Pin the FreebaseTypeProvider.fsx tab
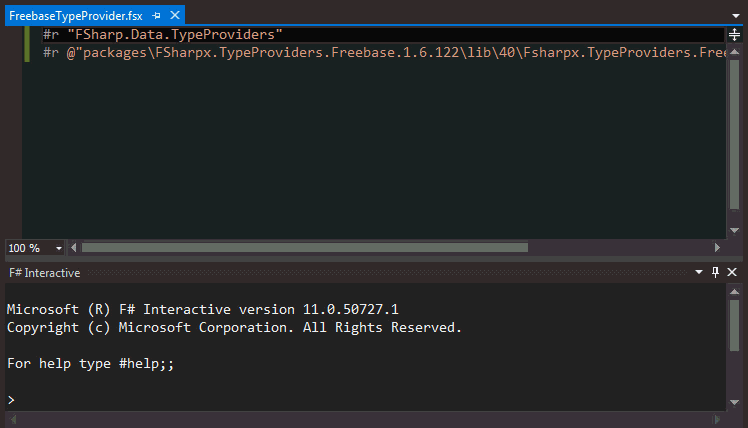 pos(156,16)
